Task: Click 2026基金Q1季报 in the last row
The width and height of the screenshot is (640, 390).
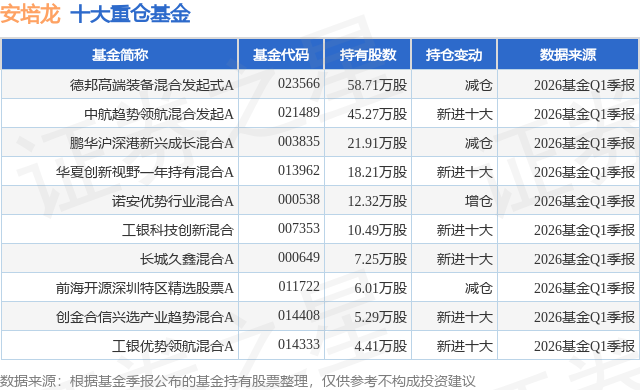Action: tap(584, 346)
